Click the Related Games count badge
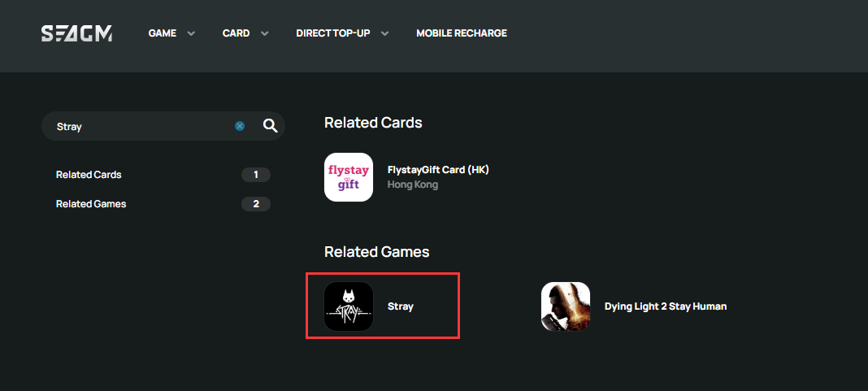Viewport: 868px width, 391px height. [256, 204]
